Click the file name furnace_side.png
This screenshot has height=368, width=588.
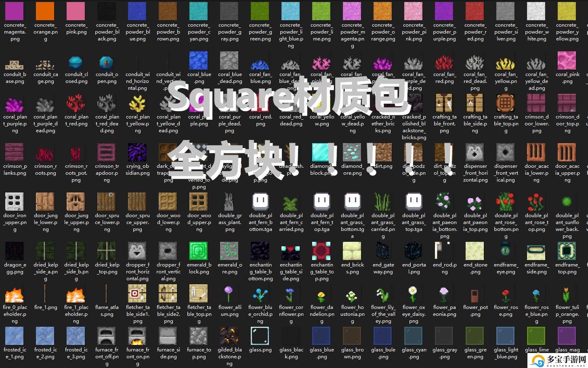168,353
